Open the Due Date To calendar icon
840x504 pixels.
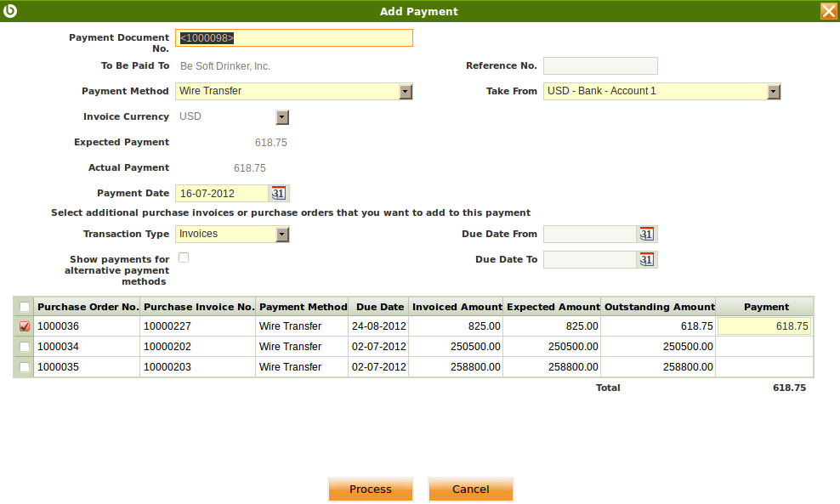coord(647,260)
